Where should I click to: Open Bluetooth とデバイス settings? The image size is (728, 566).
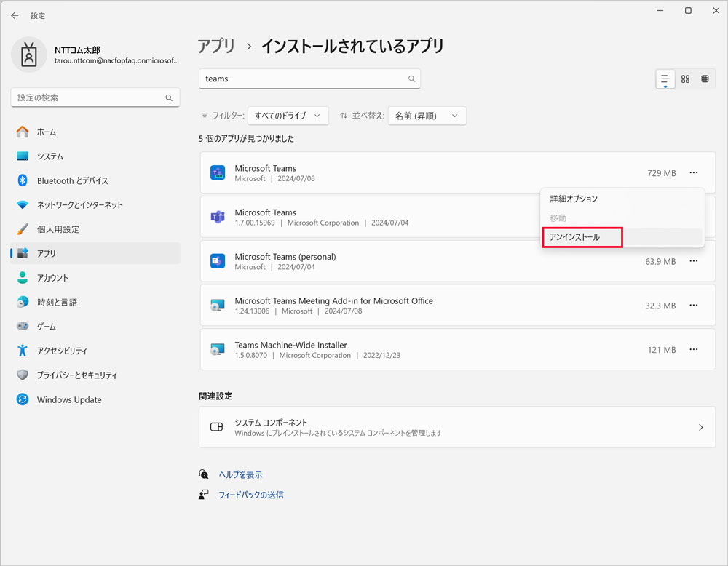tap(95, 180)
